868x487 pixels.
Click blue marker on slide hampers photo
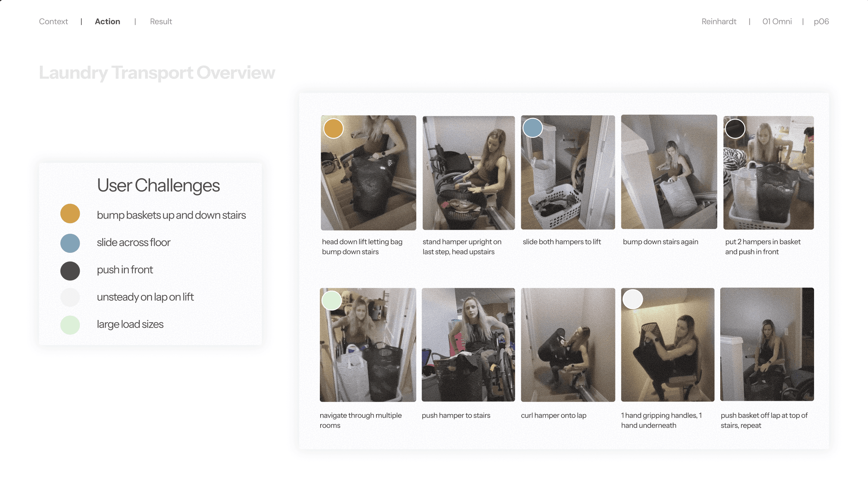click(x=533, y=128)
